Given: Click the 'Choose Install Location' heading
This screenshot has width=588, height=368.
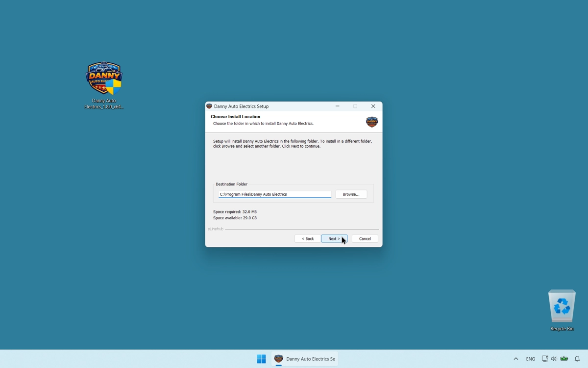Looking at the screenshot, I should (x=235, y=117).
